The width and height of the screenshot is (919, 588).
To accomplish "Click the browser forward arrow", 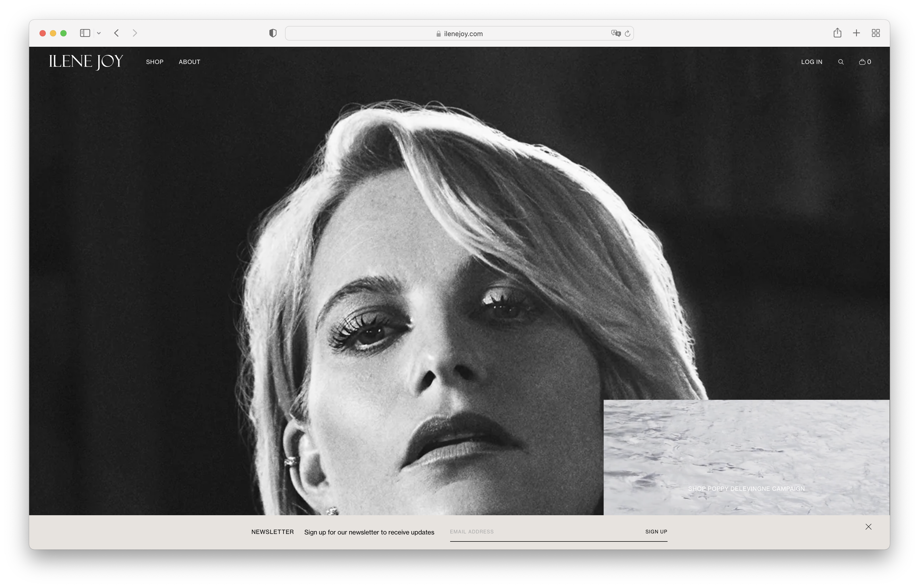I will point(134,33).
